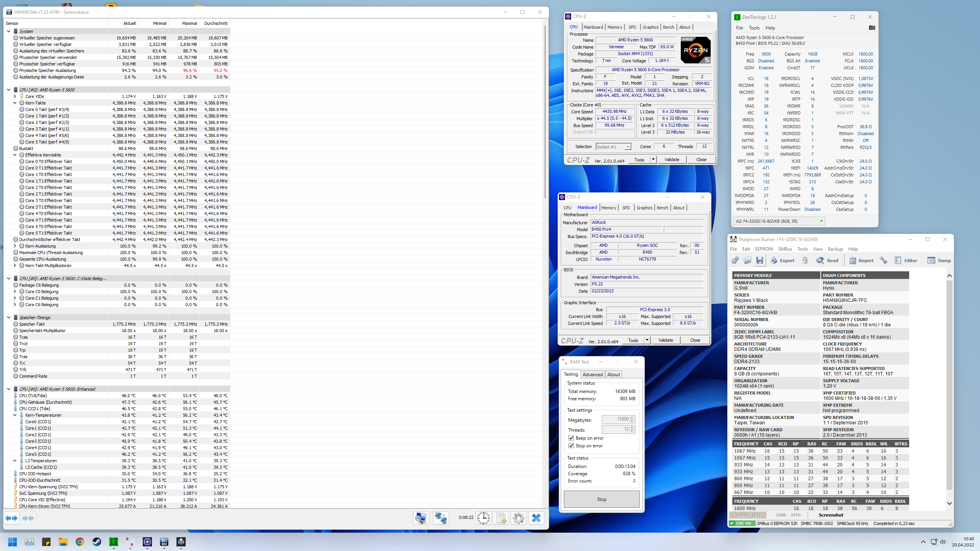Click Screenshot label in Thaiphoon Burner
The width and height of the screenshot is (980, 551).
point(831,515)
